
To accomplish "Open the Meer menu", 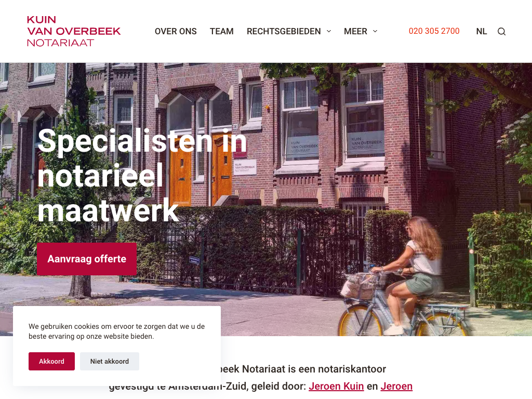I will point(355,31).
